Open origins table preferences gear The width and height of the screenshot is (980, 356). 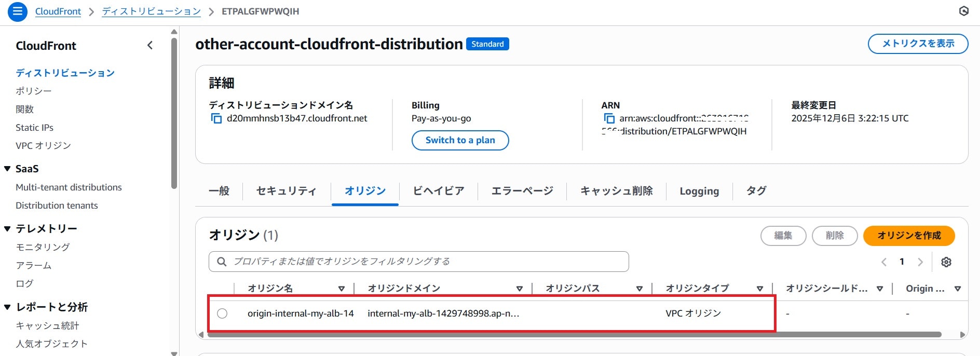[946, 262]
